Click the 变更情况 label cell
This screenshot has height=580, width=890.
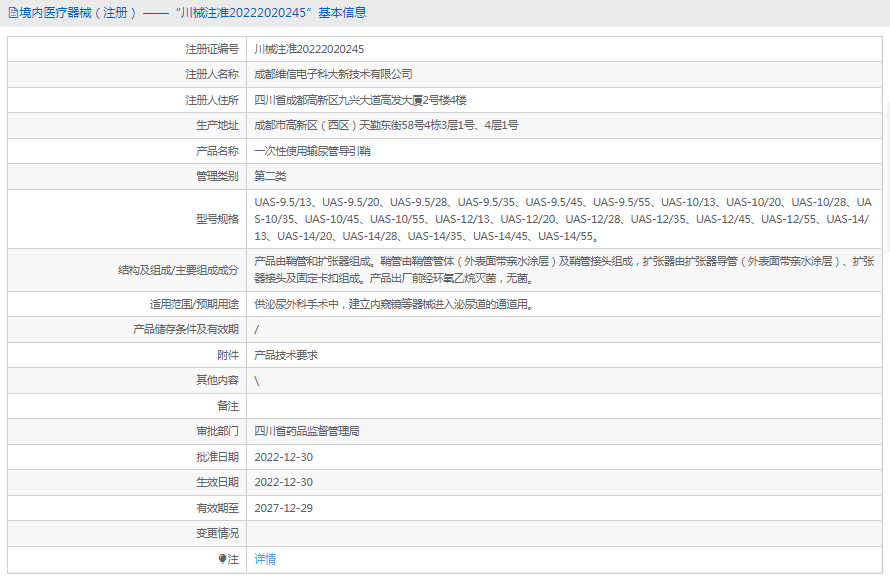[127, 533]
